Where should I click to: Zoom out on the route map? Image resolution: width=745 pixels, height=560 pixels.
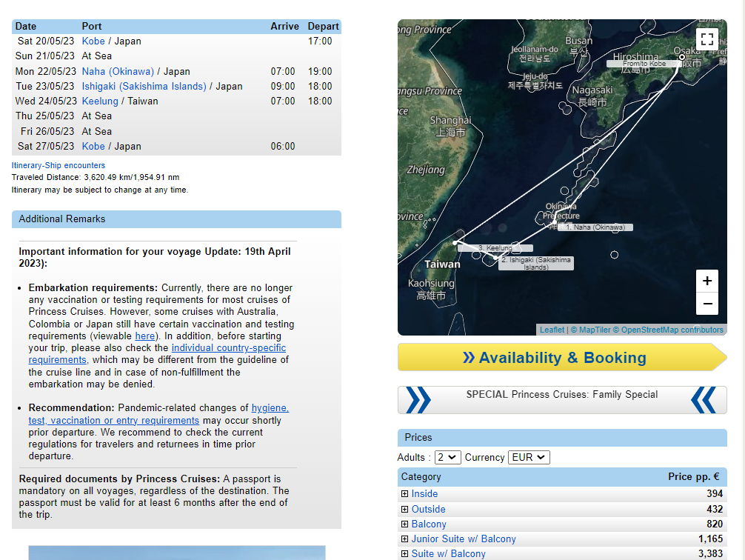click(x=707, y=304)
